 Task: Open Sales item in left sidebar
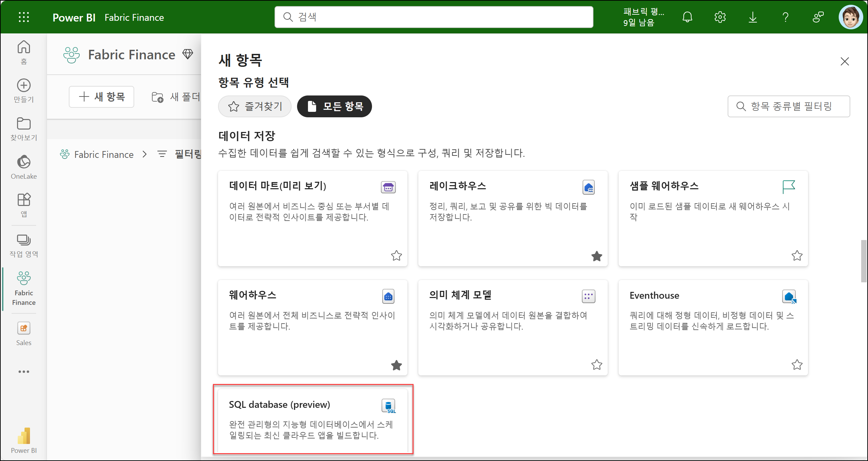24,334
